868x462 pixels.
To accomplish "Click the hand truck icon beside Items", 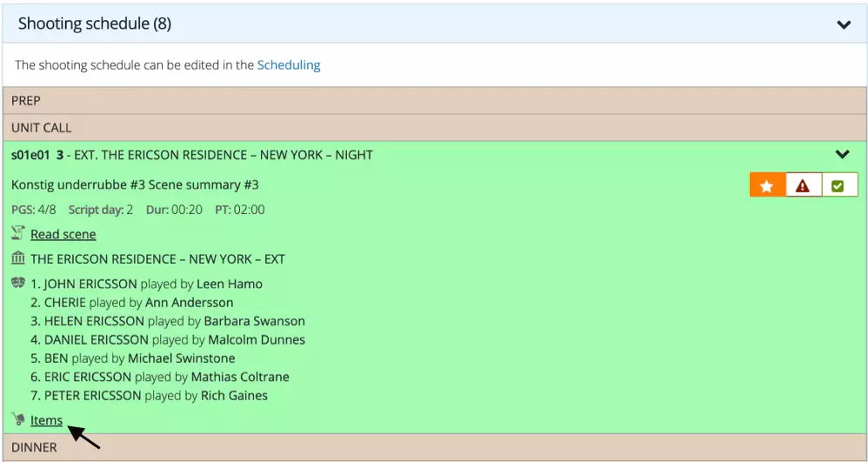I will 17,419.
